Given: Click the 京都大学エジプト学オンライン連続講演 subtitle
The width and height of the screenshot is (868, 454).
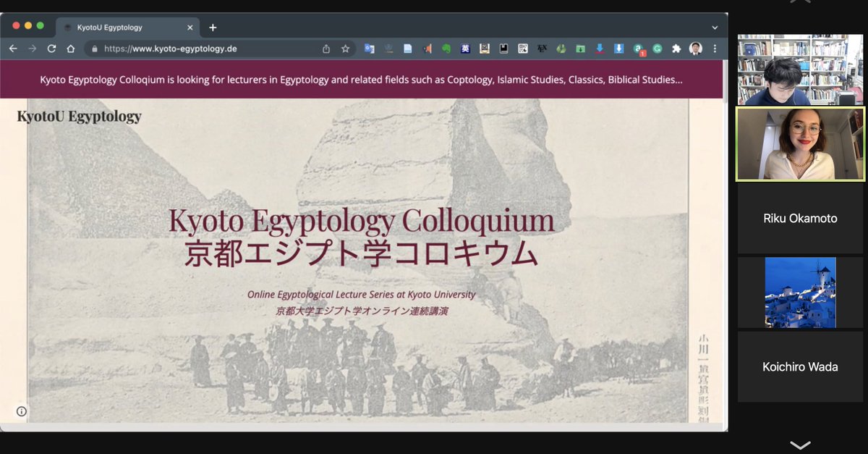Looking at the screenshot, I should (x=361, y=311).
